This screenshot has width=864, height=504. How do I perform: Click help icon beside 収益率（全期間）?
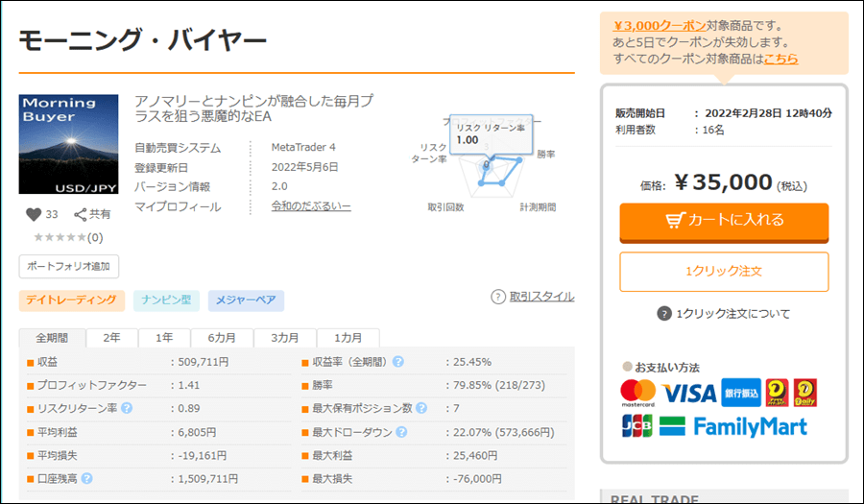398,362
